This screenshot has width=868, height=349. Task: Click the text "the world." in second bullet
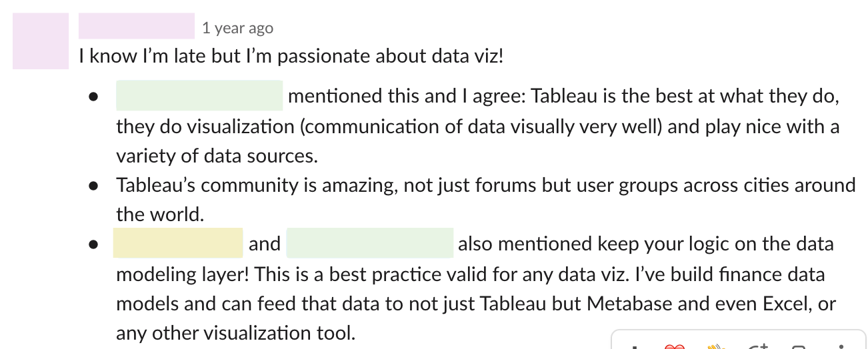[160, 214]
